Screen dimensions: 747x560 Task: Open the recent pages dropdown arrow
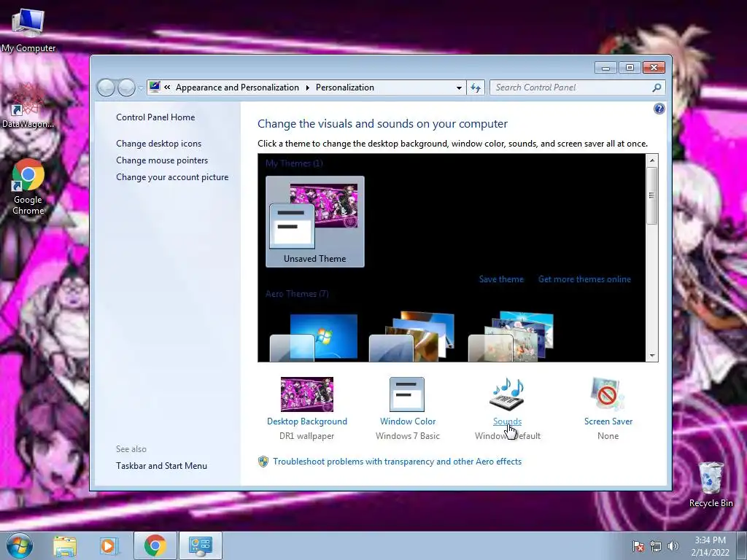coord(141,88)
